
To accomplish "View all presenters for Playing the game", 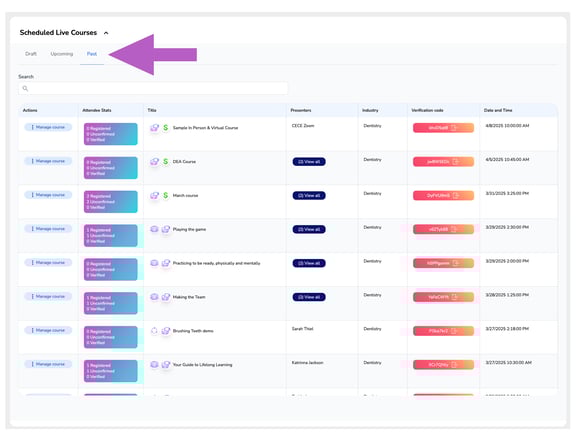I will pyautogui.click(x=309, y=229).
